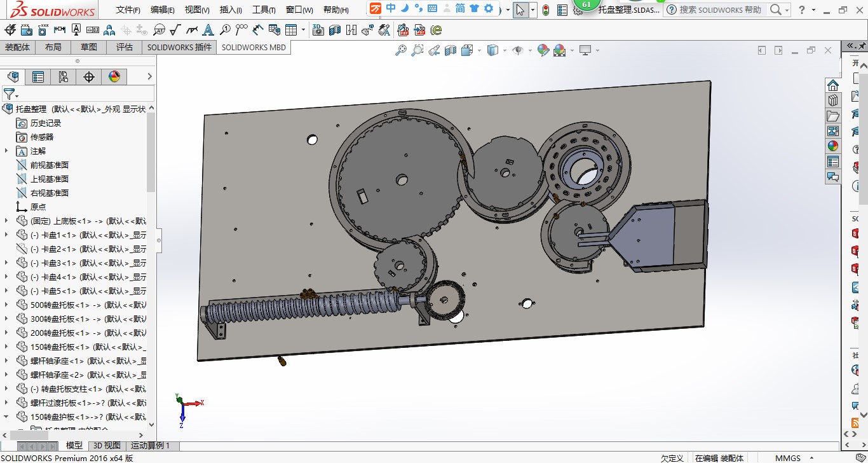This screenshot has width=868, height=463.
Task: Click the 搜索 SOLIDWORKS 帮助 search field
Action: [x=721, y=10]
